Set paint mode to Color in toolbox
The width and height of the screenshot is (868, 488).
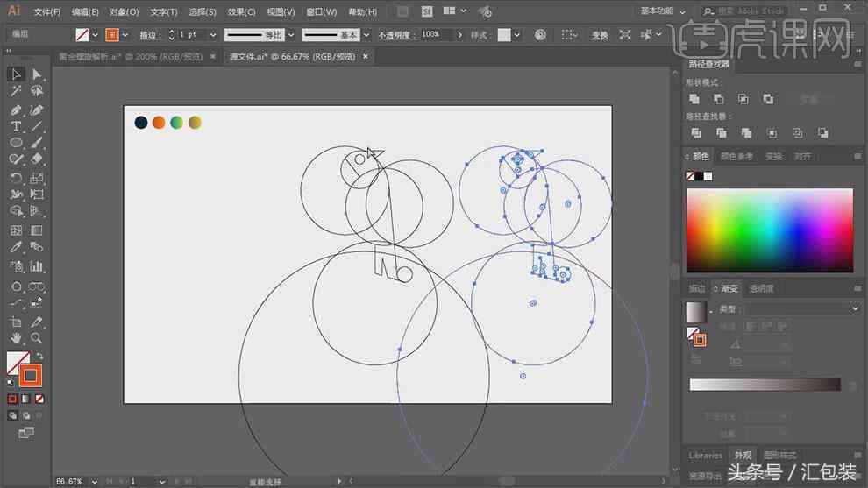[12, 399]
